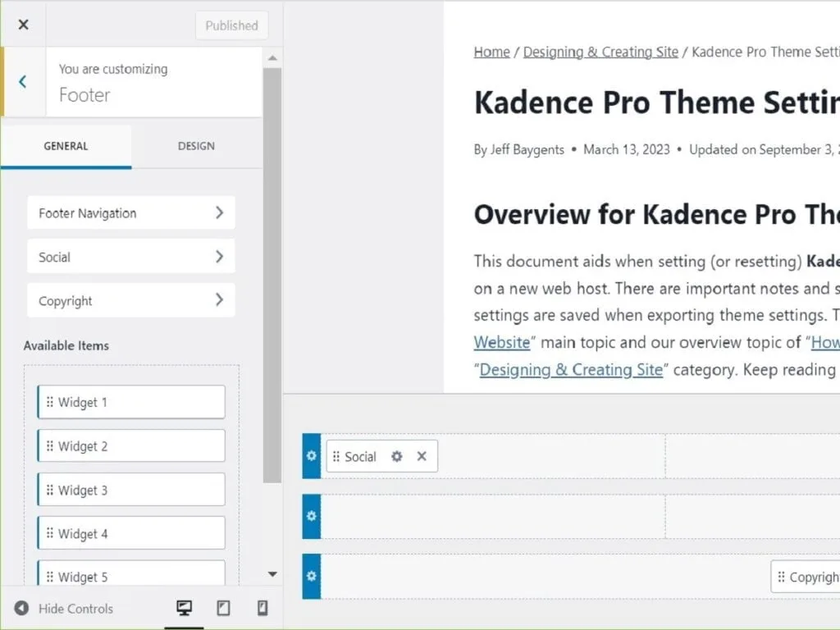The height and width of the screenshot is (630, 840).
Task: Click the drag handle icon of Widget 5
Action: (50, 577)
